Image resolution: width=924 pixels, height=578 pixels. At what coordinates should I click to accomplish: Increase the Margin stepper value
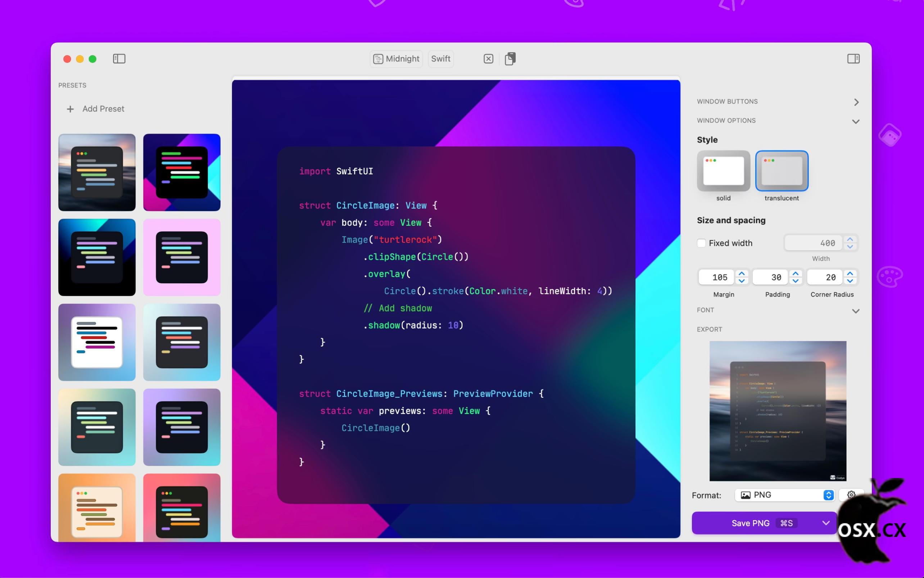tap(742, 274)
